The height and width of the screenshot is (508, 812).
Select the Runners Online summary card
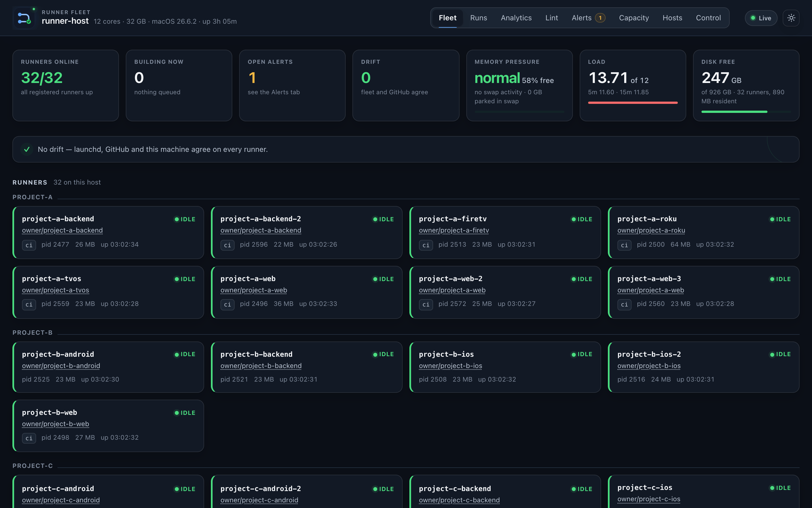click(65, 85)
